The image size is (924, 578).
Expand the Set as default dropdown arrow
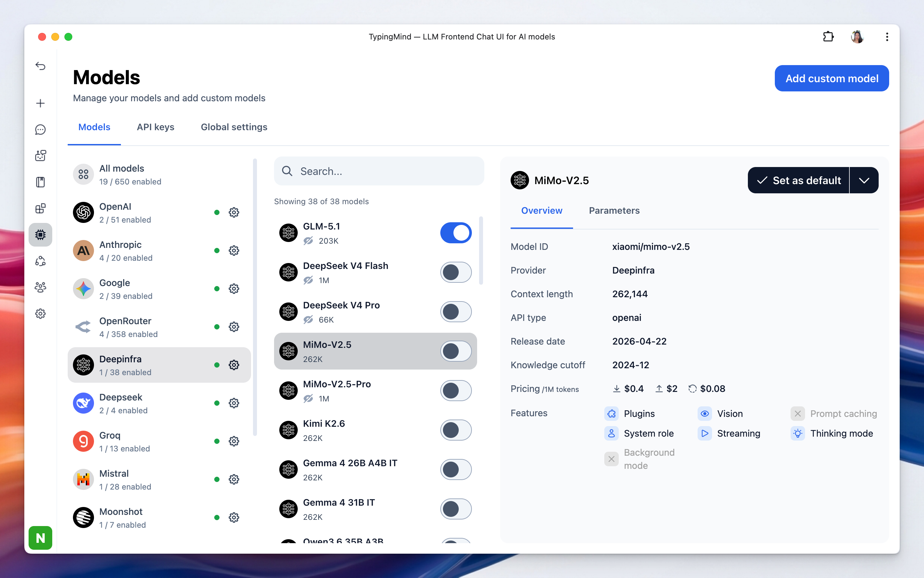[865, 180]
